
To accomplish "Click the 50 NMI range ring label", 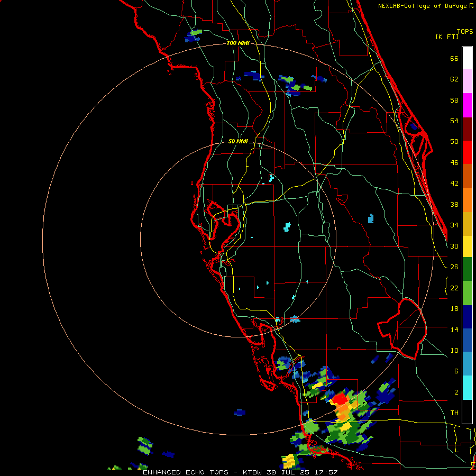I will 238,141.
